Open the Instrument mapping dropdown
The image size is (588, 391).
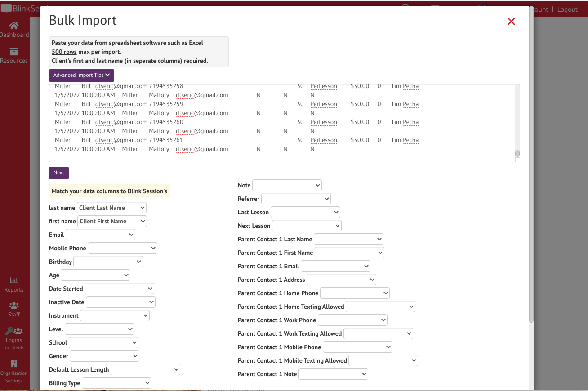coord(115,315)
